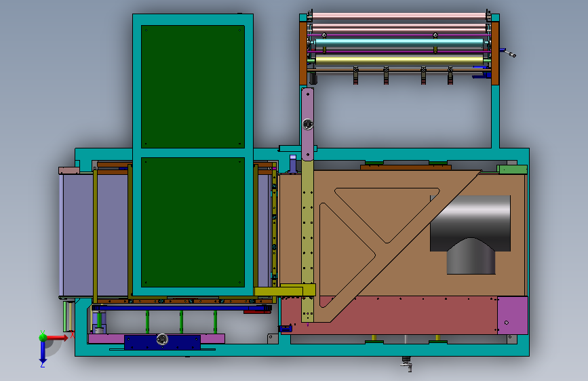Click the blue Z axis of the triad

tap(43, 352)
